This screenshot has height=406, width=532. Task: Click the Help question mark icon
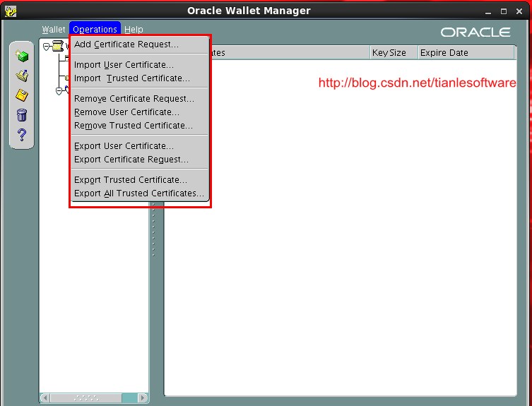click(x=22, y=135)
